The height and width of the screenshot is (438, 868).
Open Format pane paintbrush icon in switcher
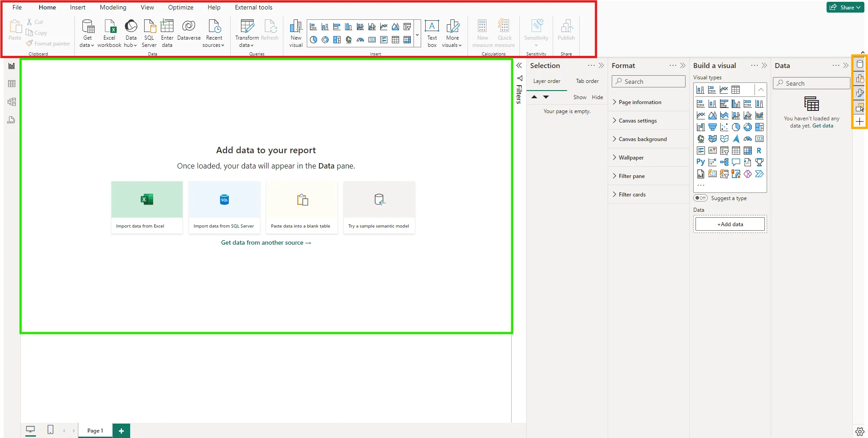tap(859, 93)
